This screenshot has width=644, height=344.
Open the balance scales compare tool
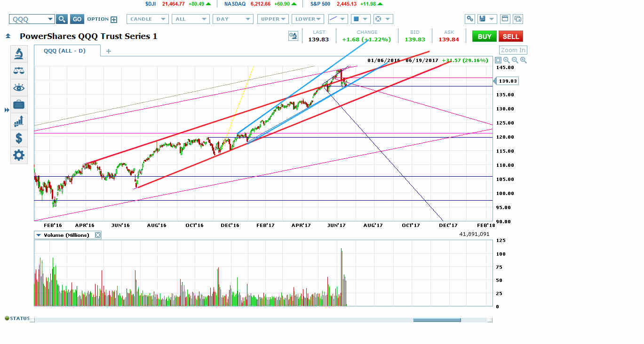[x=19, y=70]
